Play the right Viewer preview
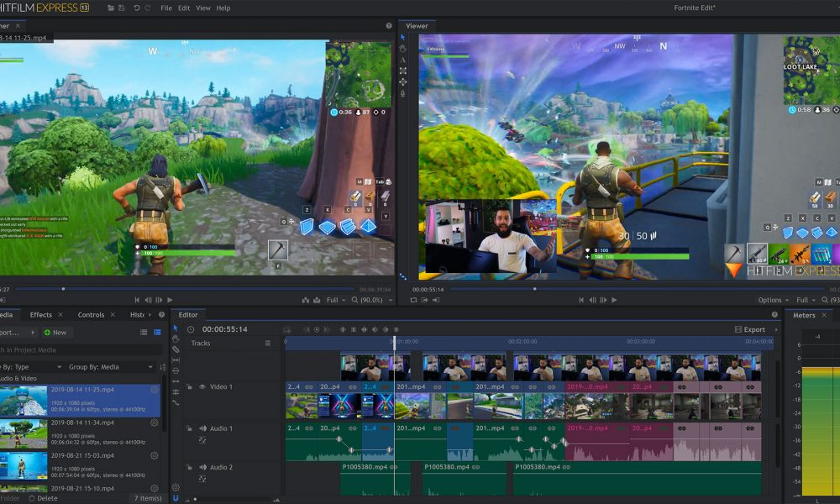Screen dimensions: 840x504 pos(615,300)
